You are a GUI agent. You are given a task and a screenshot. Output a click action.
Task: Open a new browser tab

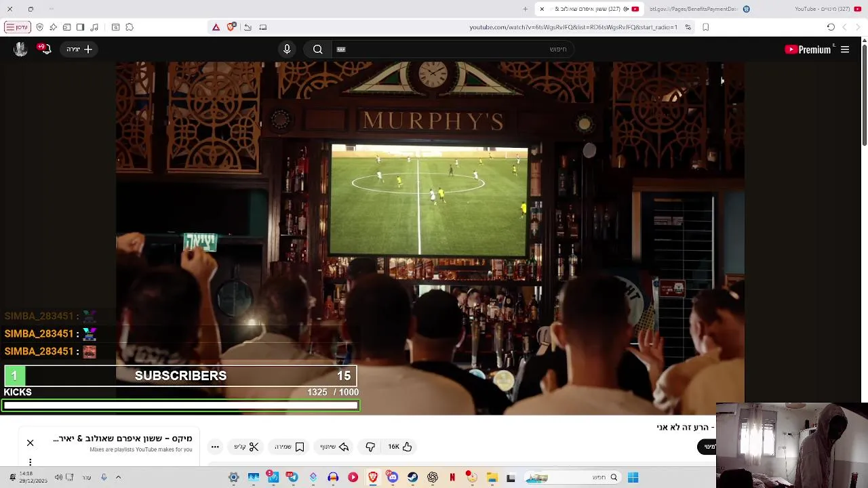pos(525,9)
